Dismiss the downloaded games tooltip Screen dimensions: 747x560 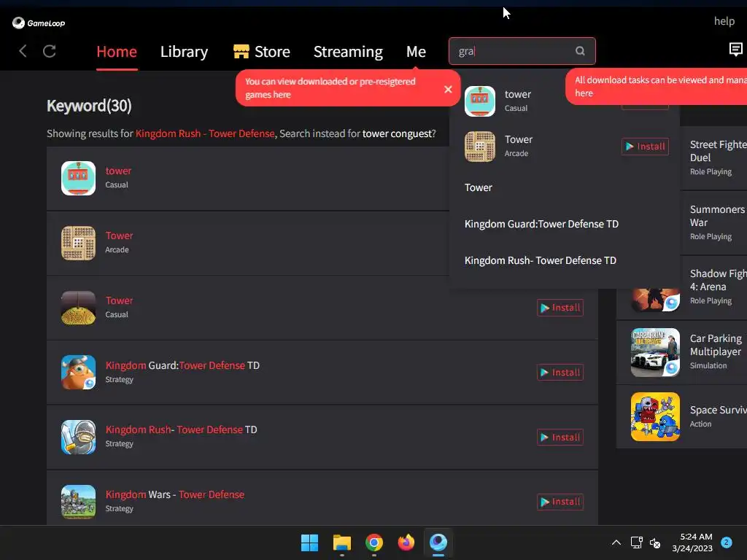[x=448, y=89]
